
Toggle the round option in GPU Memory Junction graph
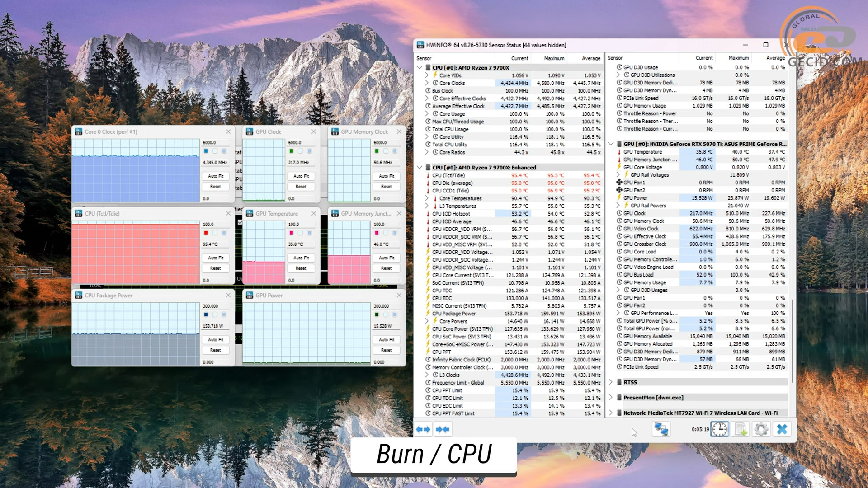pos(386,233)
